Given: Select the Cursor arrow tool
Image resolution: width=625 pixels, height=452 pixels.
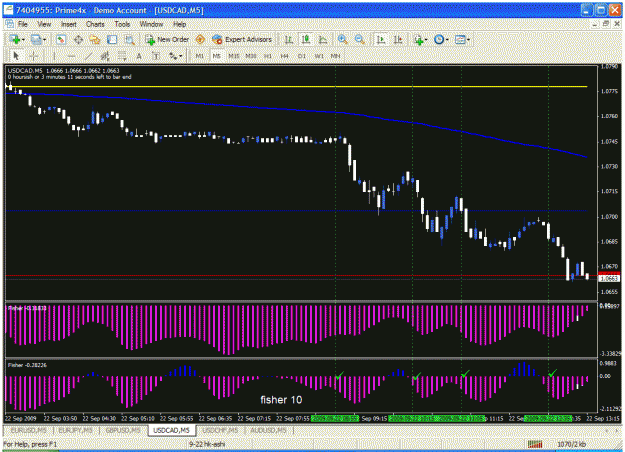Looking at the screenshot, I should pos(16,56).
